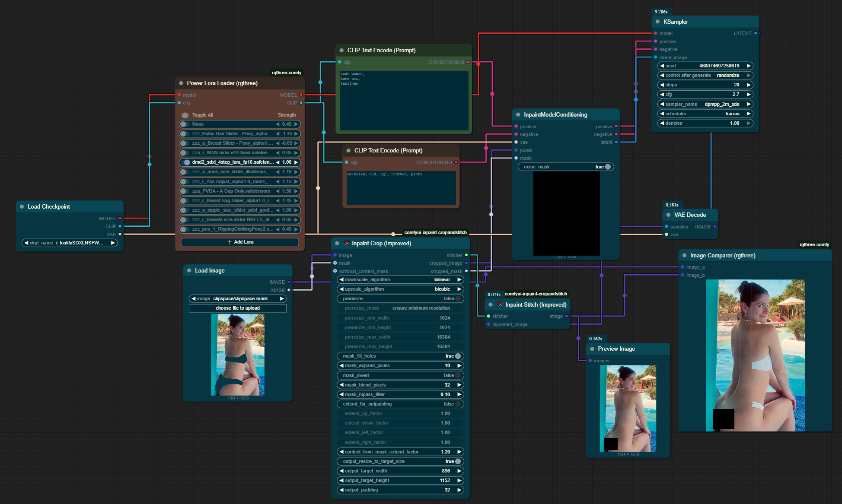Viewport: 842px width, 504px height.
Task: Click the Preview Image node collapse dot
Action: [592, 349]
